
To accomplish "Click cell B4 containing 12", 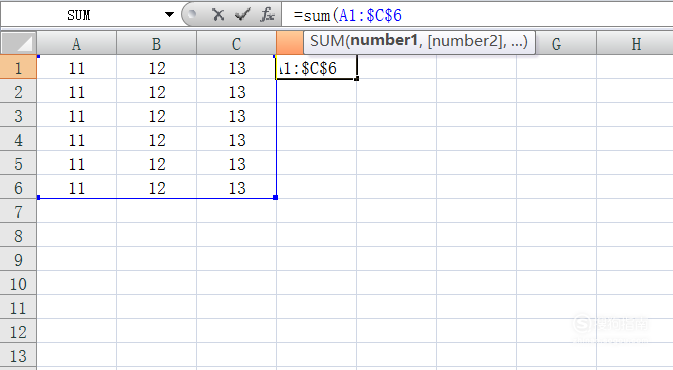I will tap(156, 140).
